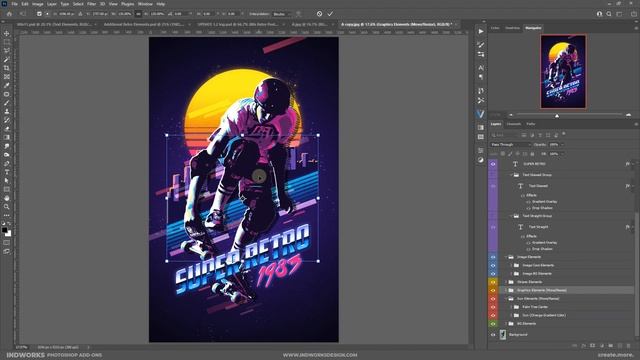Hide the Sun Elements group
Image resolution: width=640 pixels, height=360 pixels.
(x=493, y=299)
